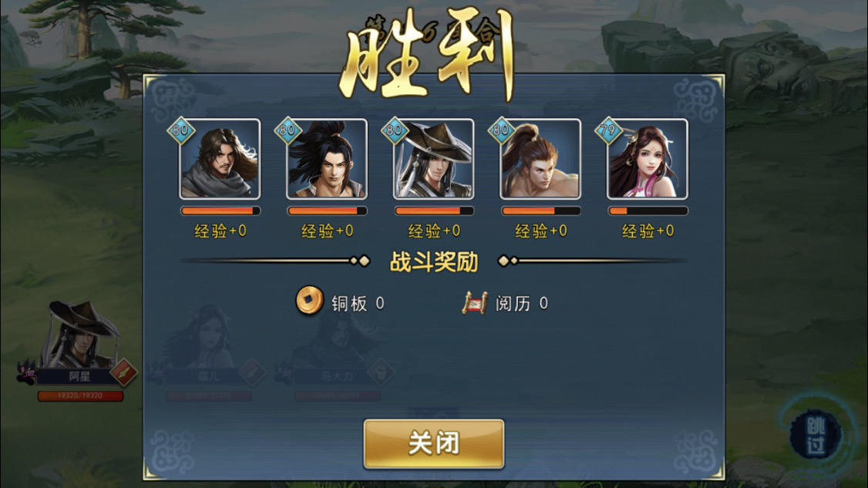
Task: Click the 阿星 character avatar at left
Action: pyautogui.click(x=82, y=334)
